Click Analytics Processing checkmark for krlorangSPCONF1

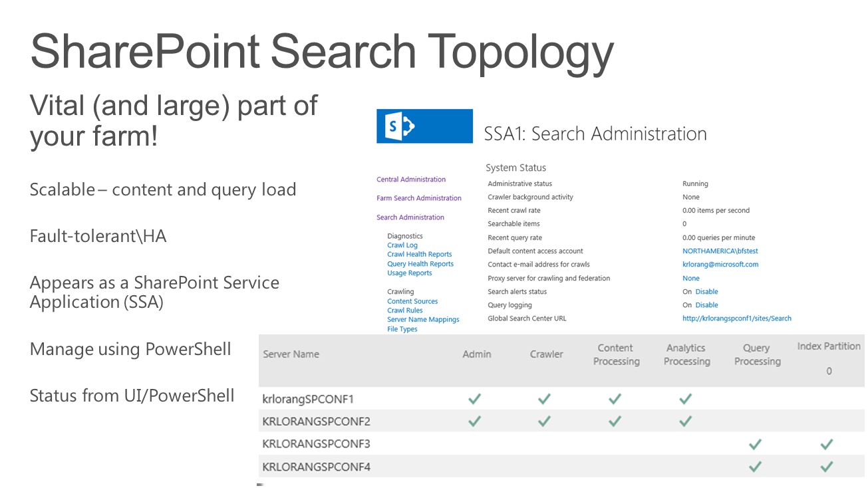pyautogui.click(x=685, y=399)
